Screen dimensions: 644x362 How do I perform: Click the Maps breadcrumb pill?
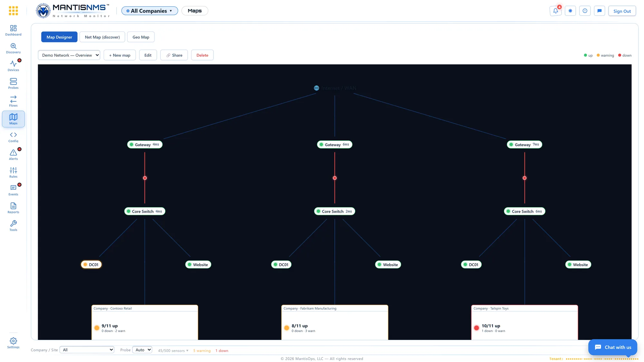(x=194, y=11)
